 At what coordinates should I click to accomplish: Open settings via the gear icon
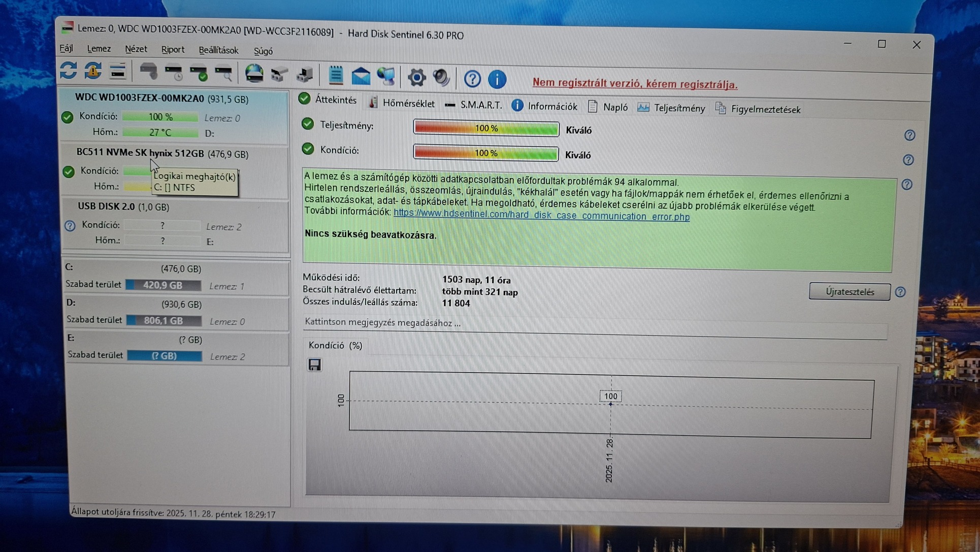[x=416, y=78]
